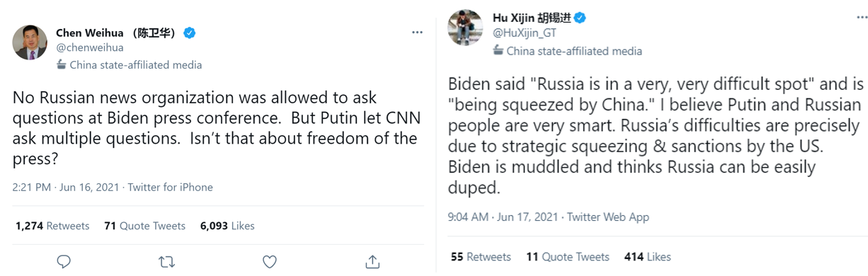Open Hu Xijin's profile picture
Image resolution: width=868 pixels, height=276 pixels.
pyautogui.click(x=465, y=28)
